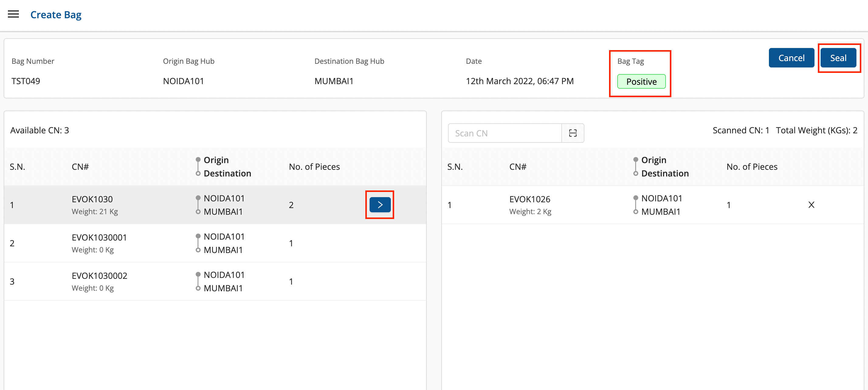Click the EVOK1030 consignment number
The width and height of the screenshot is (868, 390).
92,199
